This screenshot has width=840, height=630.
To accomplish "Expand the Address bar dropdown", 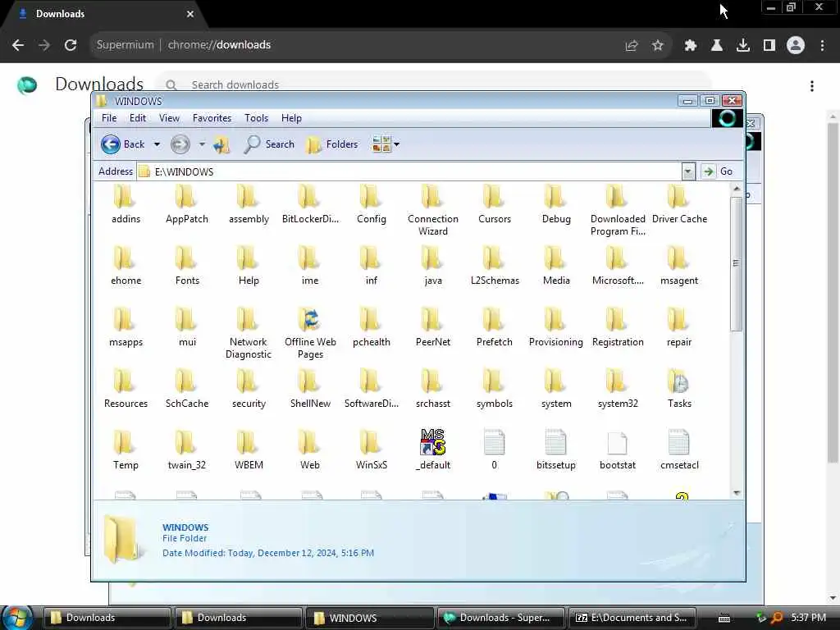I will 688,171.
